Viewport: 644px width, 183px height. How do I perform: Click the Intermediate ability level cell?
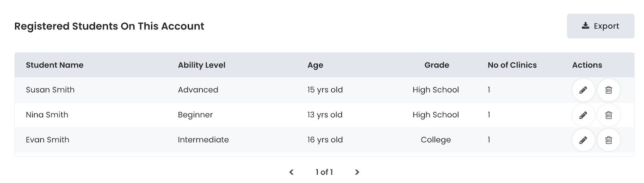tap(203, 140)
